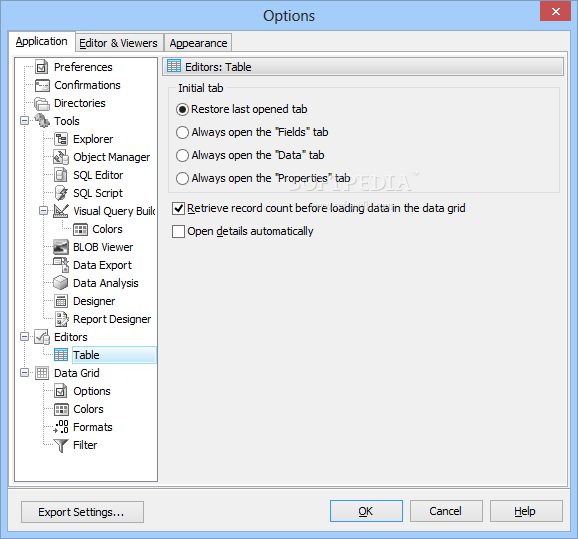Select Confirmations label in the tree
The width and height of the screenshot is (578, 539).
point(87,85)
